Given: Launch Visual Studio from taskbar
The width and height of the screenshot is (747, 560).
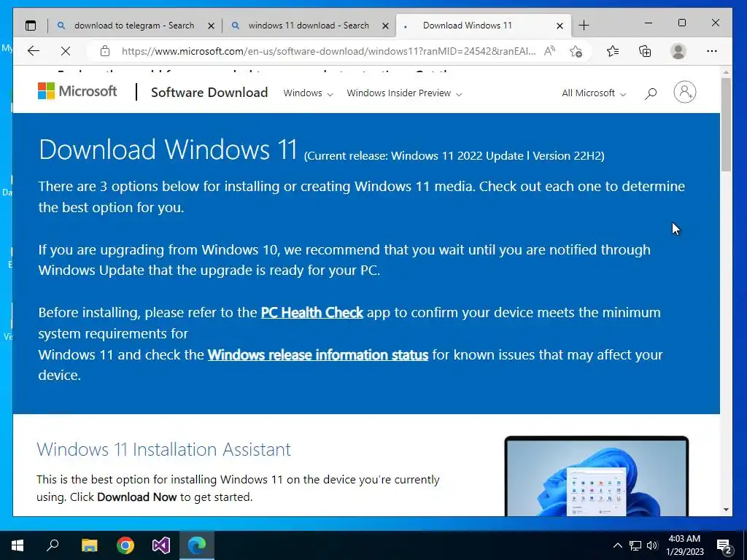Looking at the screenshot, I should click(161, 545).
